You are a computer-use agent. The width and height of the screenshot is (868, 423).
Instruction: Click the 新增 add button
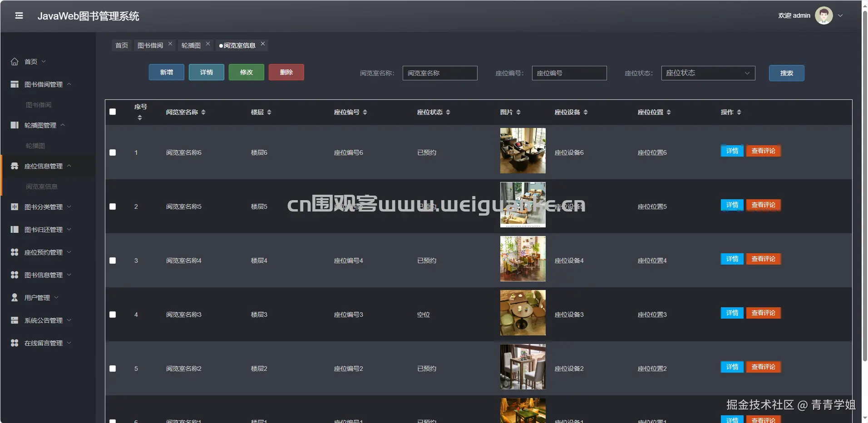point(167,72)
